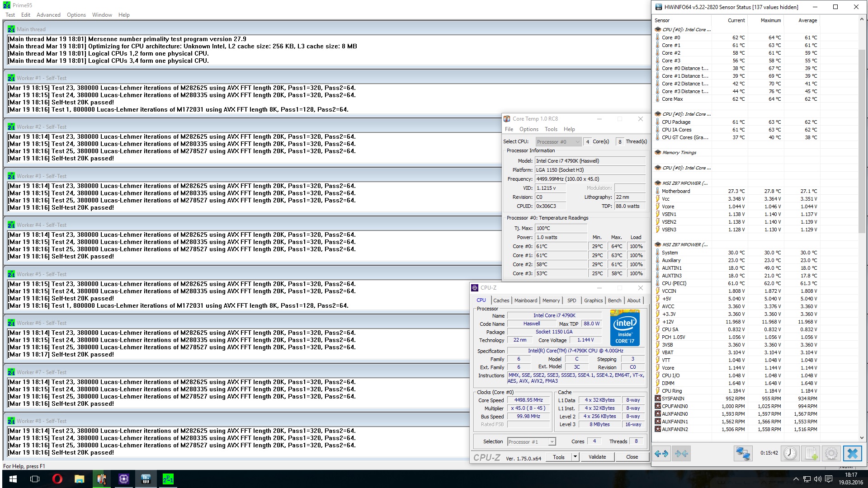
Task: Click HWiNFO expand columns arrows button
Action: pos(661,453)
